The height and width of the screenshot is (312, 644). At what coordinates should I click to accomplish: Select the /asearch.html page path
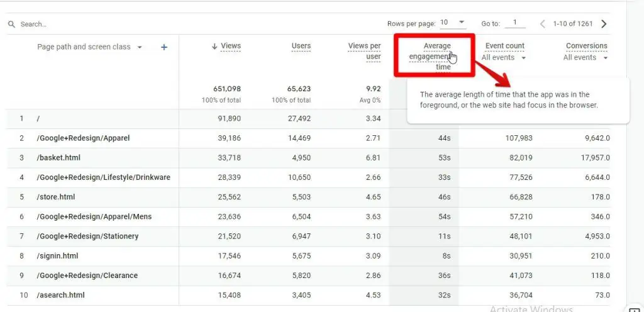61,295
